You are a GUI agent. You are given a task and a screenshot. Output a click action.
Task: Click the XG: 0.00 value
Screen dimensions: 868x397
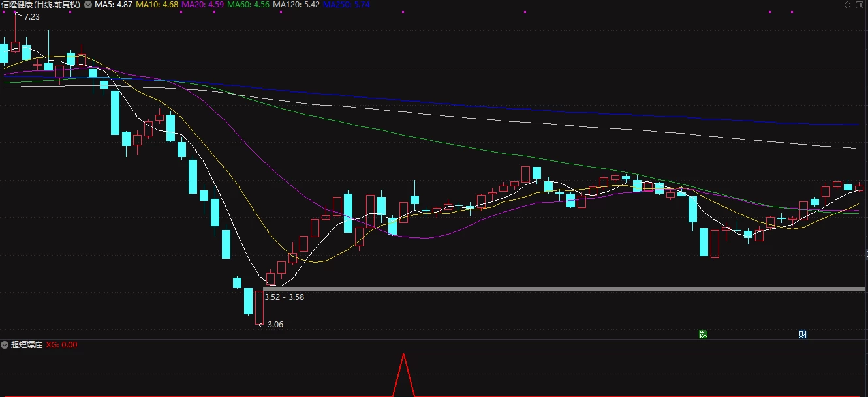point(61,344)
